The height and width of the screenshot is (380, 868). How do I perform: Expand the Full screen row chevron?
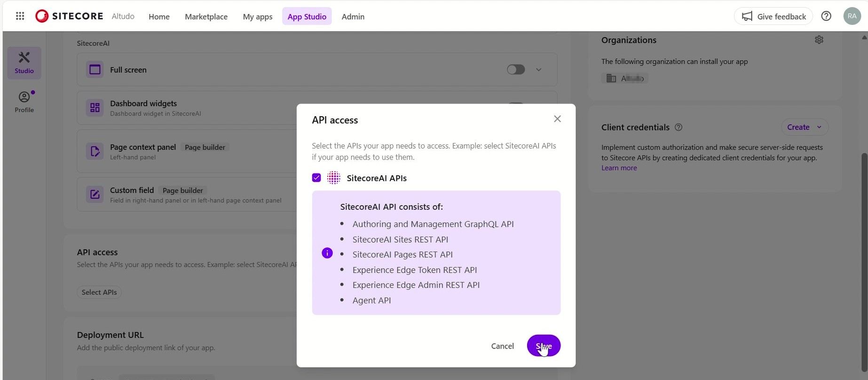coord(539,70)
